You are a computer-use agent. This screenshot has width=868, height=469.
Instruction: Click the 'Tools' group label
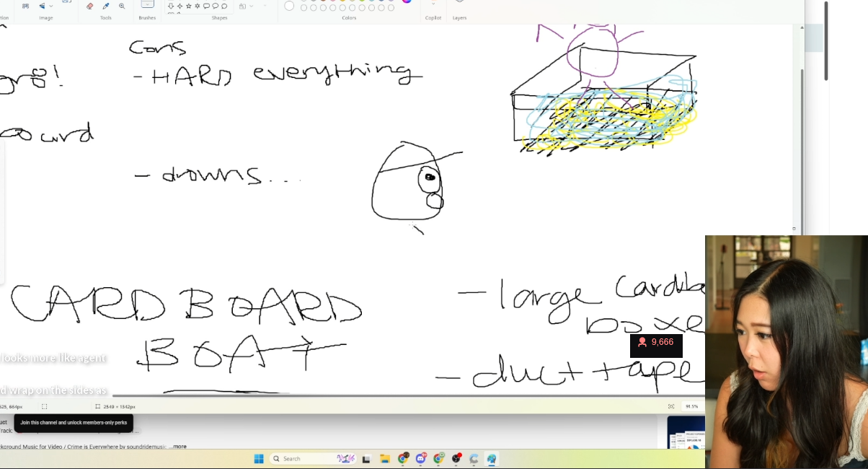106,17
